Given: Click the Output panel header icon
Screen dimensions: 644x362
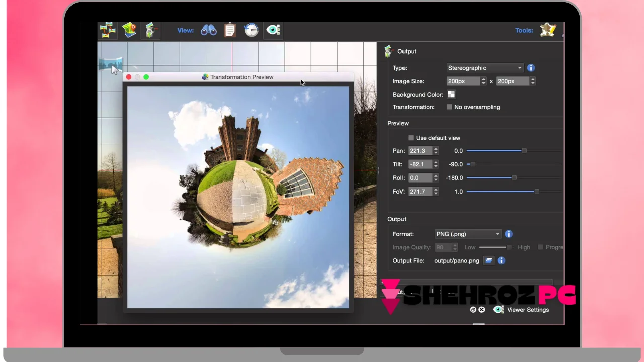Looking at the screenshot, I should click(x=388, y=51).
